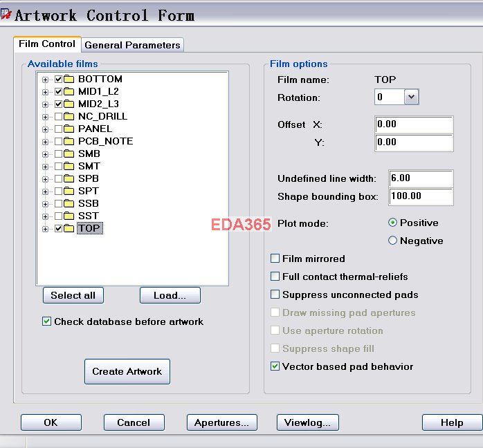Check the SST film checkbox

59,216
